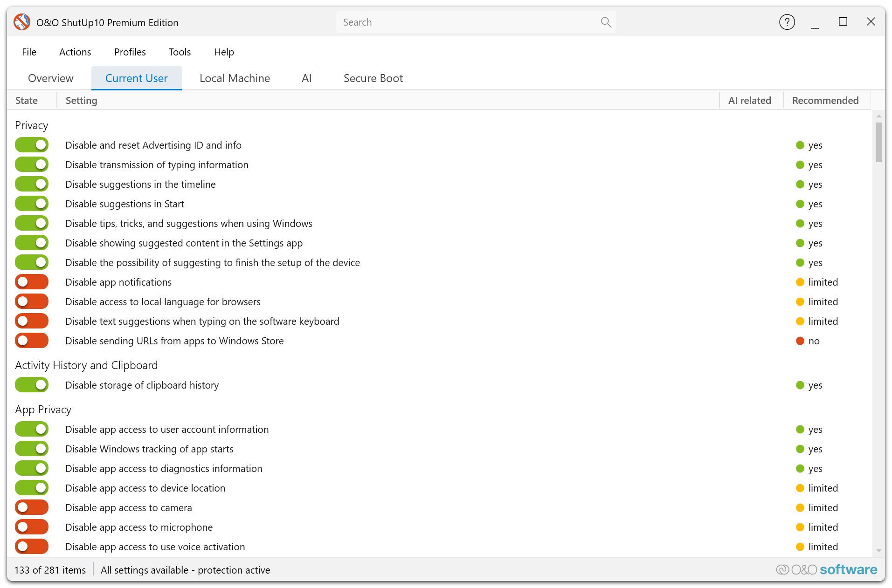Viewport: 892px width, 588px height.
Task: Maximize the ShutUp10 window
Action: [x=843, y=22]
